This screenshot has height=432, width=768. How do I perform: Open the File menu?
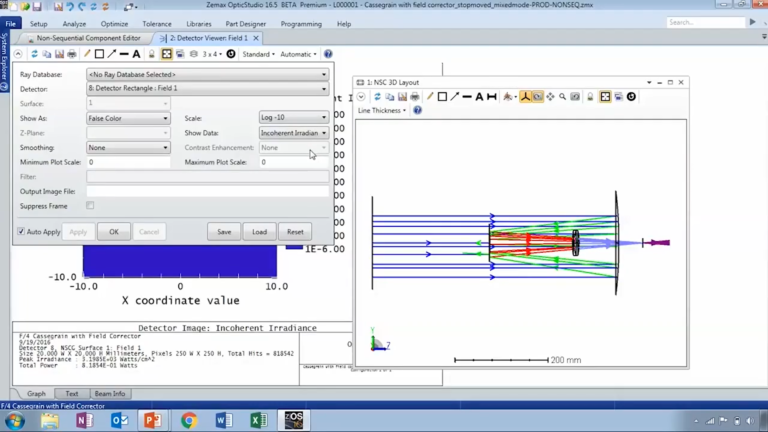tap(11, 24)
